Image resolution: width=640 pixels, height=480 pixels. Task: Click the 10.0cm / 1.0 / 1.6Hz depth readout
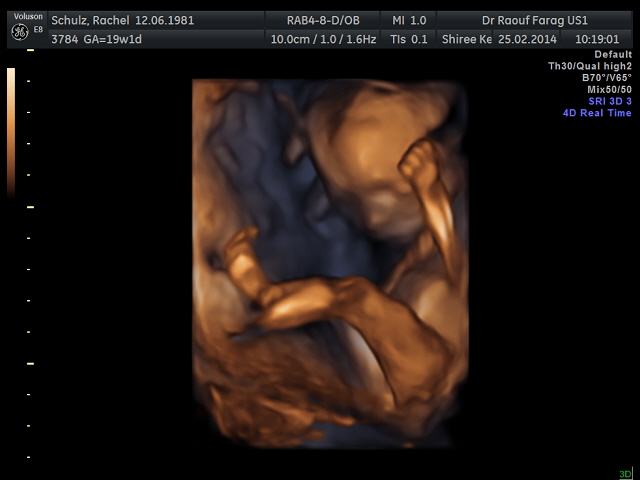(x=325, y=39)
